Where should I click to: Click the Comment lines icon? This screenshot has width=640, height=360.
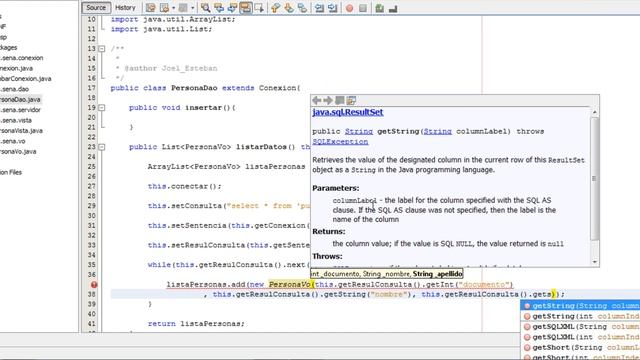380,8
